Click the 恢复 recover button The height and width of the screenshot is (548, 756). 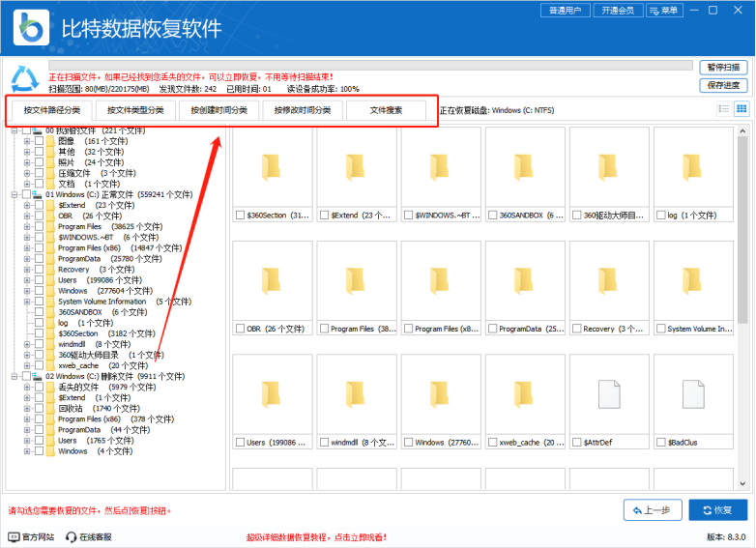coord(718,510)
